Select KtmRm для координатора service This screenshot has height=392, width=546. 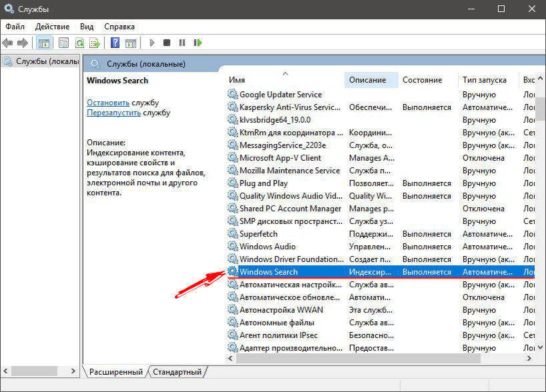(381, 132)
